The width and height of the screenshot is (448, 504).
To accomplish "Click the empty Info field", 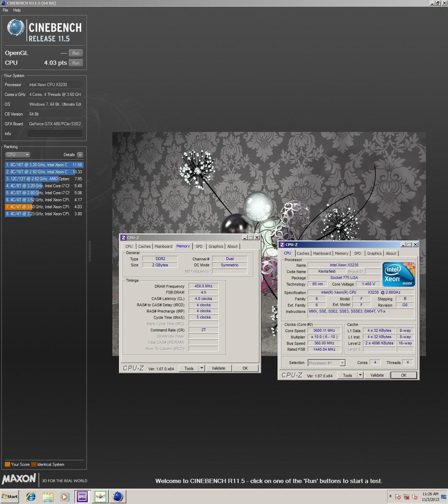I will pos(55,134).
